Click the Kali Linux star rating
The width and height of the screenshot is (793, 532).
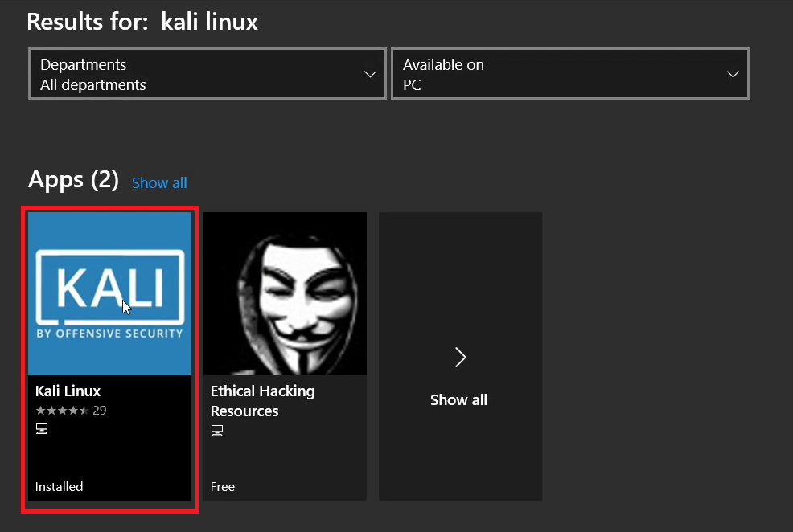[x=62, y=410]
